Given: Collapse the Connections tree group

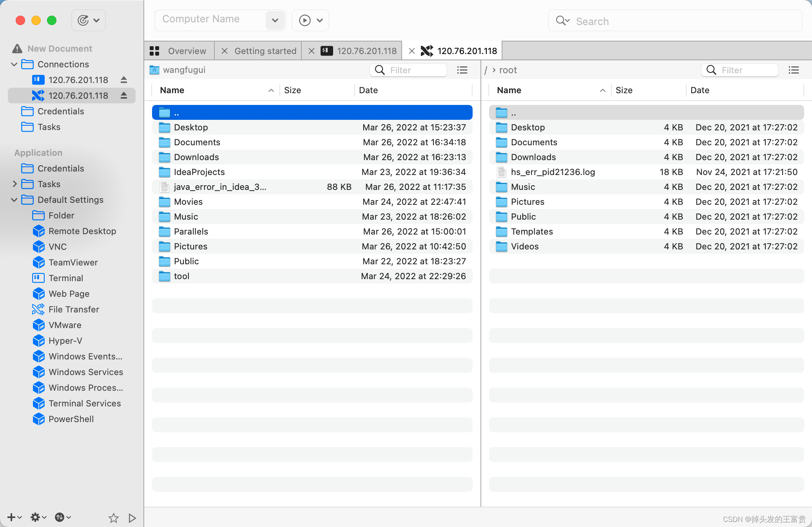Looking at the screenshot, I should [x=14, y=64].
